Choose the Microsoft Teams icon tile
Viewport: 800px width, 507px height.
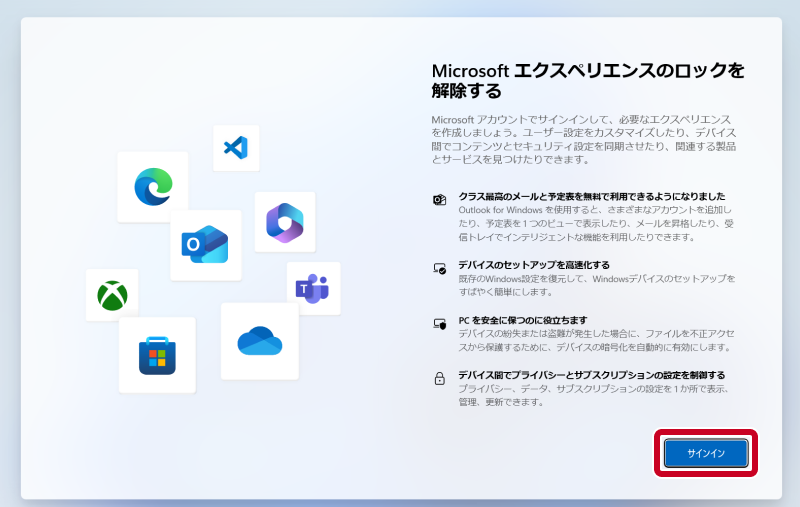click(x=313, y=288)
